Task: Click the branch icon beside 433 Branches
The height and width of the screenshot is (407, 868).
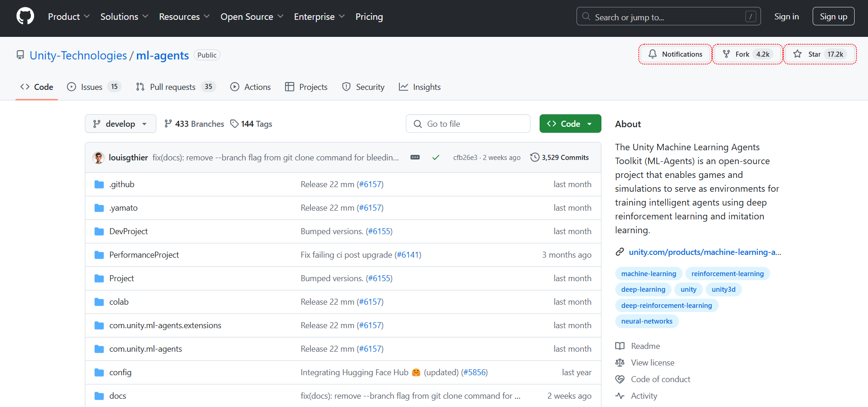Action: [x=168, y=124]
